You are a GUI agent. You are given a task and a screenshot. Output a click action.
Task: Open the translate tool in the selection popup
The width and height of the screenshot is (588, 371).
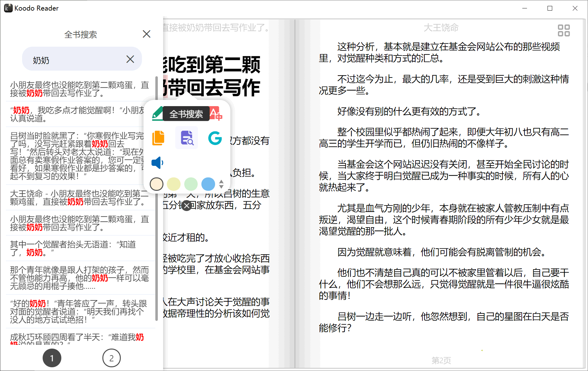coord(216,114)
